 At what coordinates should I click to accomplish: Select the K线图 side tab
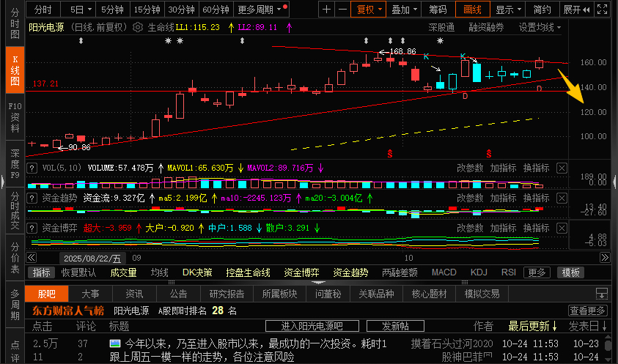click(x=15, y=70)
